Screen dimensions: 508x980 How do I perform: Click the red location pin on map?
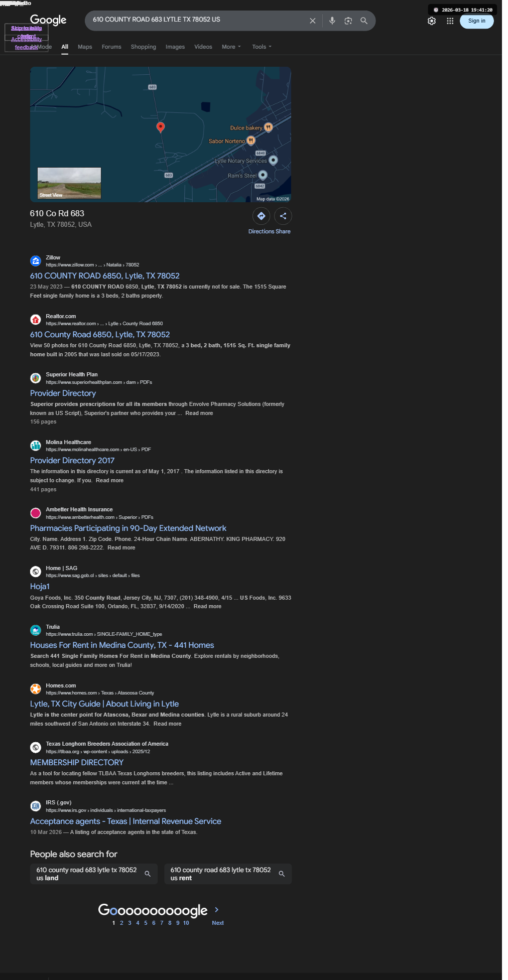161,127
